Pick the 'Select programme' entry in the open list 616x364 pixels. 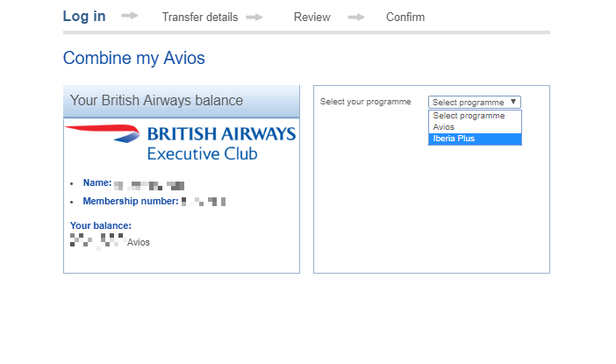click(475, 116)
